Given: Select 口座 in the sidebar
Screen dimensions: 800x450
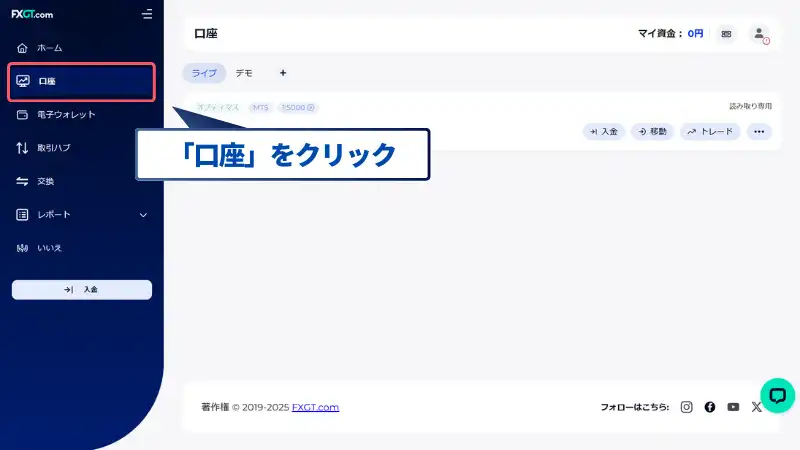Looking at the screenshot, I should [82, 82].
